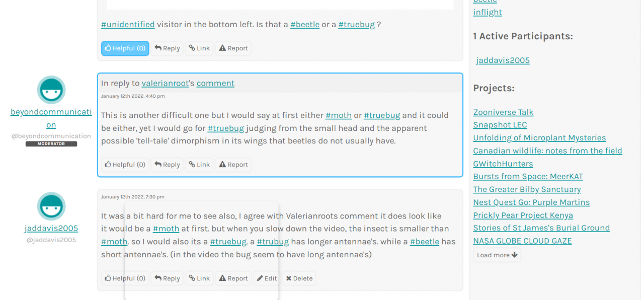Viewport: 644px width, 300px height.
Task: Open the #unidentified hashtag
Action: (x=128, y=24)
